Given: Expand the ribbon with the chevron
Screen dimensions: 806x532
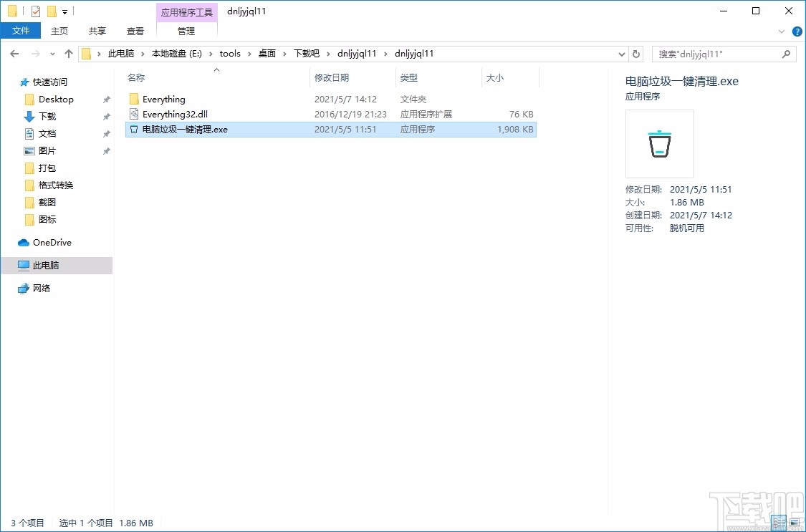Looking at the screenshot, I should tap(782, 31).
